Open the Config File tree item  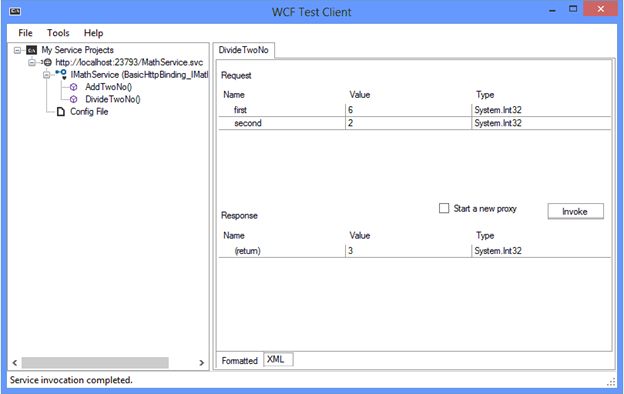[x=89, y=112]
